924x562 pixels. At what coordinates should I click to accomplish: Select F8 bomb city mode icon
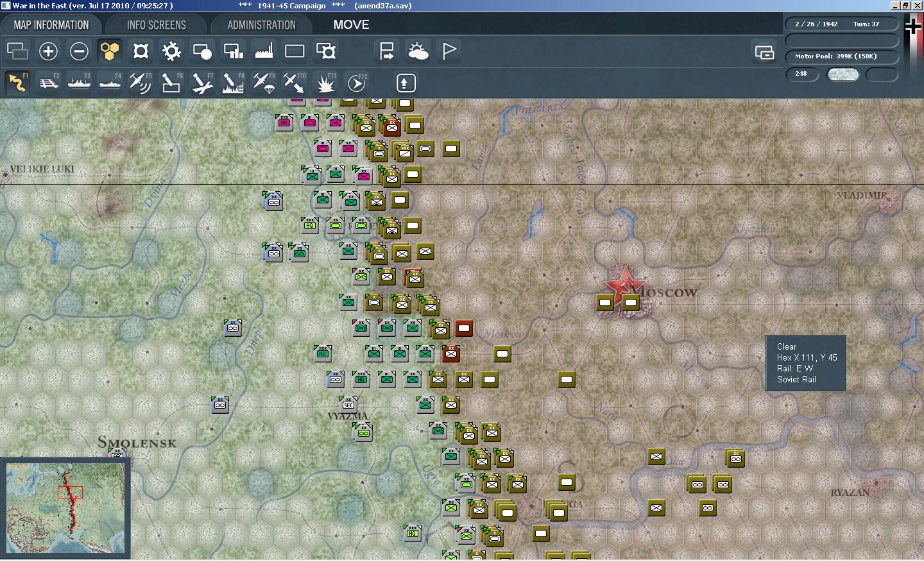click(233, 83)
